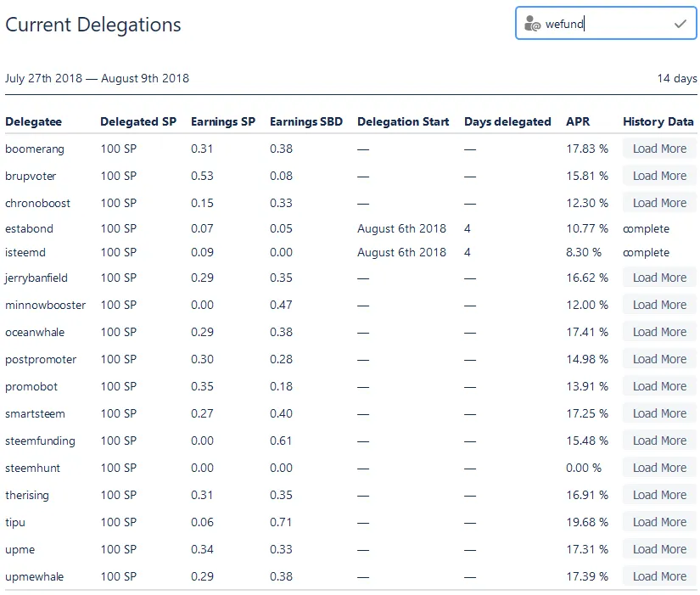The width and height of the screenshot is (700, 595).
Task: Click estabond's August 6th 2018 start date
Action: [x=401, y=228]
